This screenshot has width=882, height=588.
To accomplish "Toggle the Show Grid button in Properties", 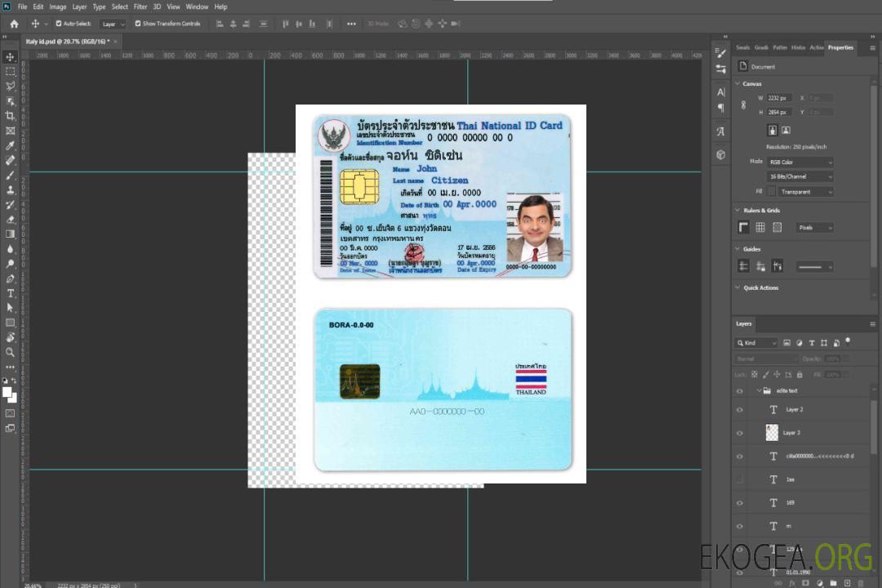I will 760,227.
